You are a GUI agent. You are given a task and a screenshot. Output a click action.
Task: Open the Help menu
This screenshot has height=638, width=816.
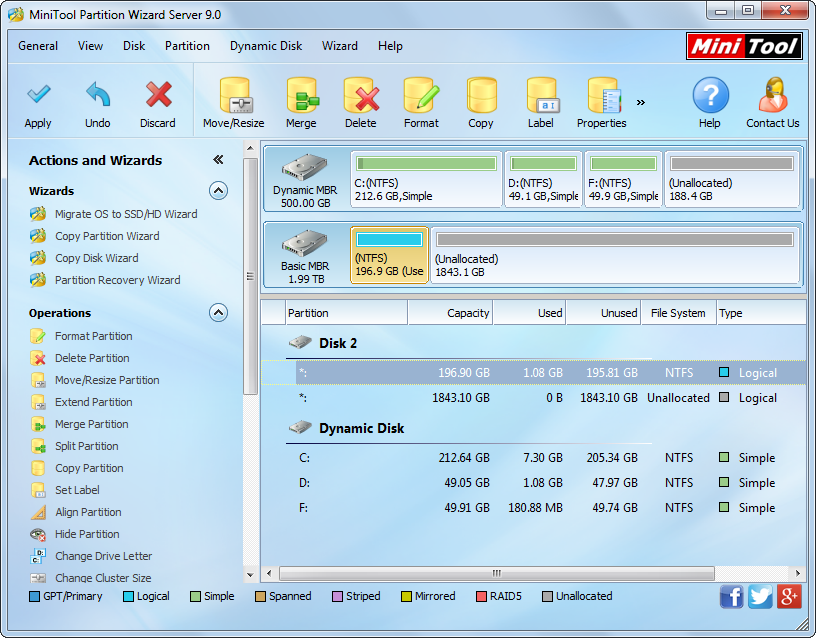point(390,46)
